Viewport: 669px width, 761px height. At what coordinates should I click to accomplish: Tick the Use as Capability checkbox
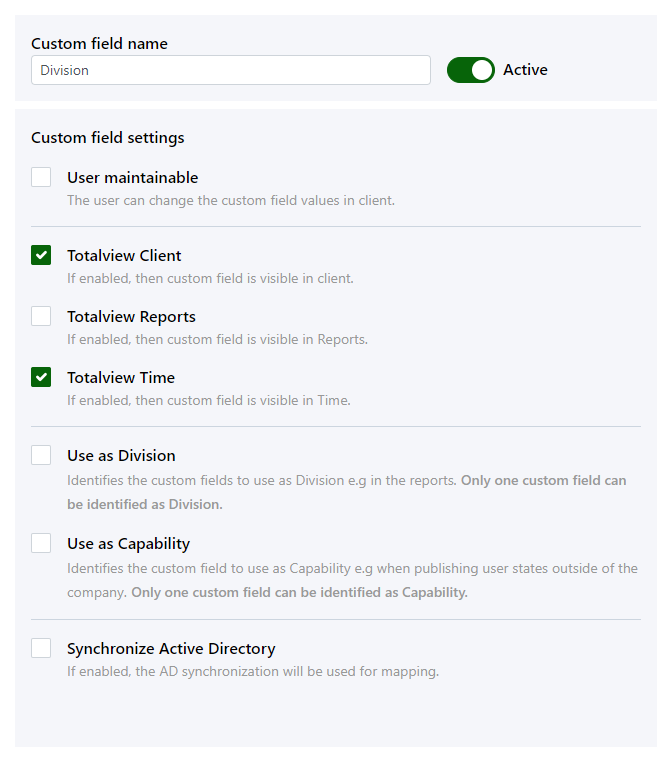click(41, 543)
